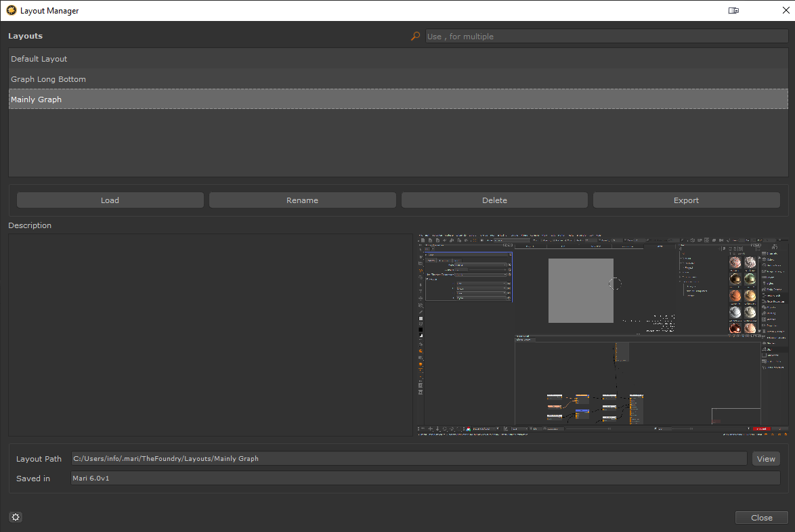Click inside the Description text area

click(210, 335)
